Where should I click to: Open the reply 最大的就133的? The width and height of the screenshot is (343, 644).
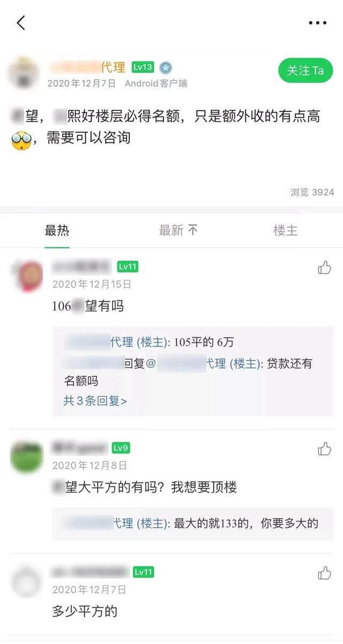click(x=191, y=523)
